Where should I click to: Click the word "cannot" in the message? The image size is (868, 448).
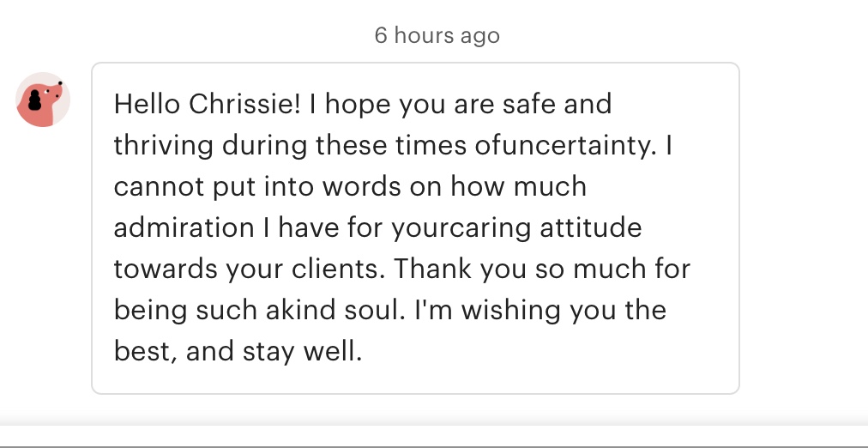point(159,186)
